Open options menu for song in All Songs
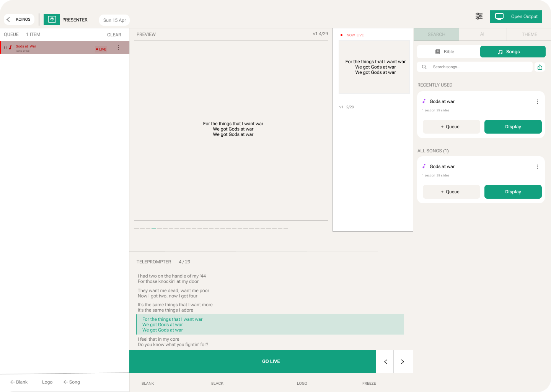This screenshot has height=392, width=551. (x=537, y=167)
